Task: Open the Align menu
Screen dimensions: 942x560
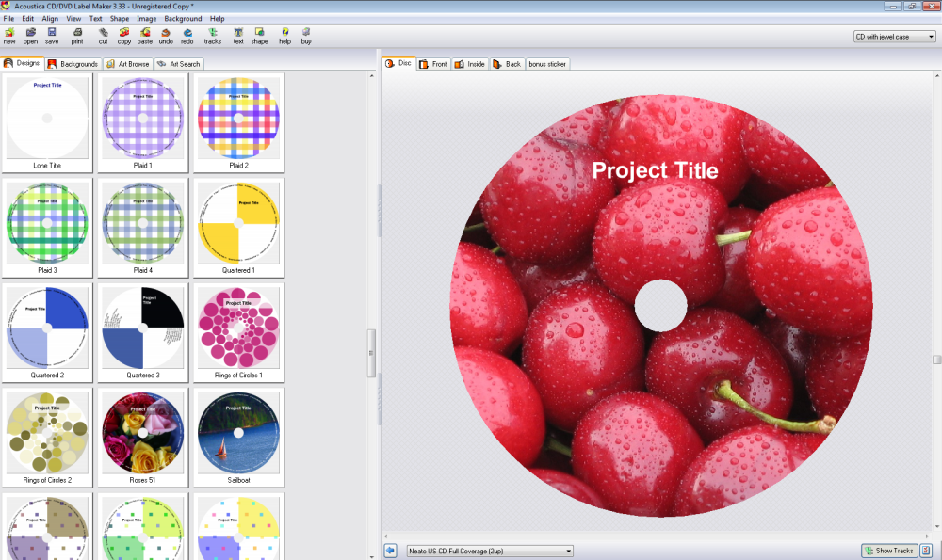Action: (50, 19)
